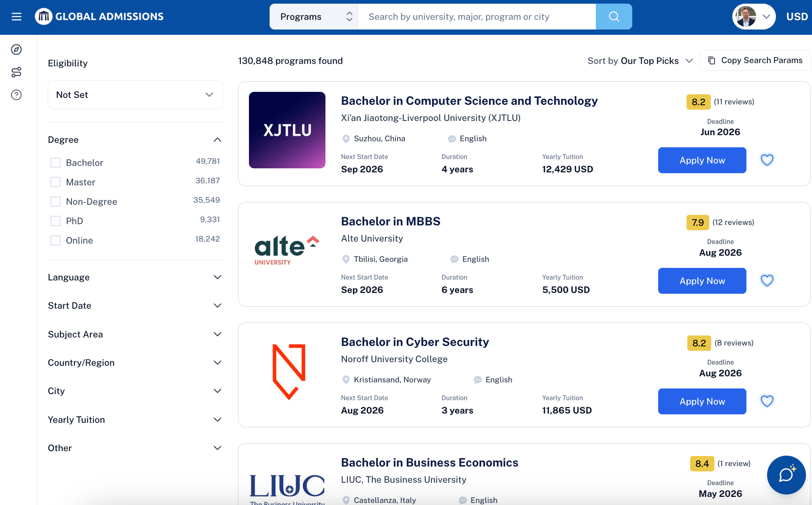
Task: Open the help question mark icon
Action: tap(16, 95)
